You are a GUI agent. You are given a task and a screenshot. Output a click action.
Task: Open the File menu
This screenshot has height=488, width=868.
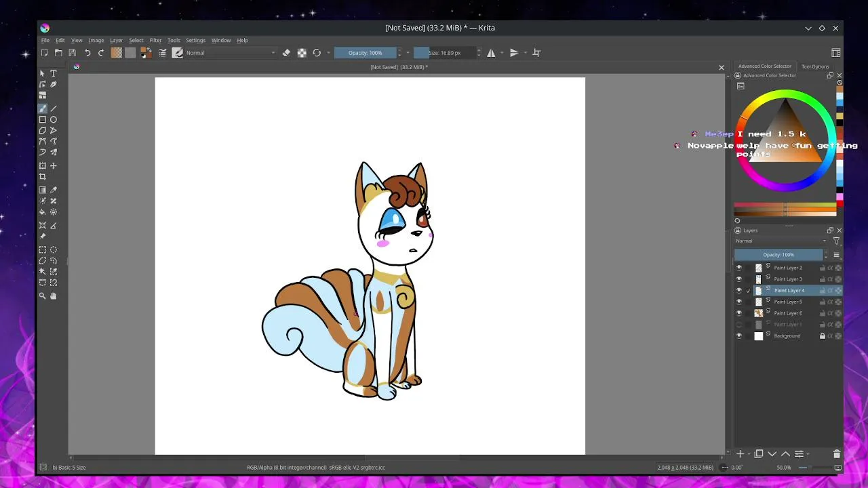point(45,40)
